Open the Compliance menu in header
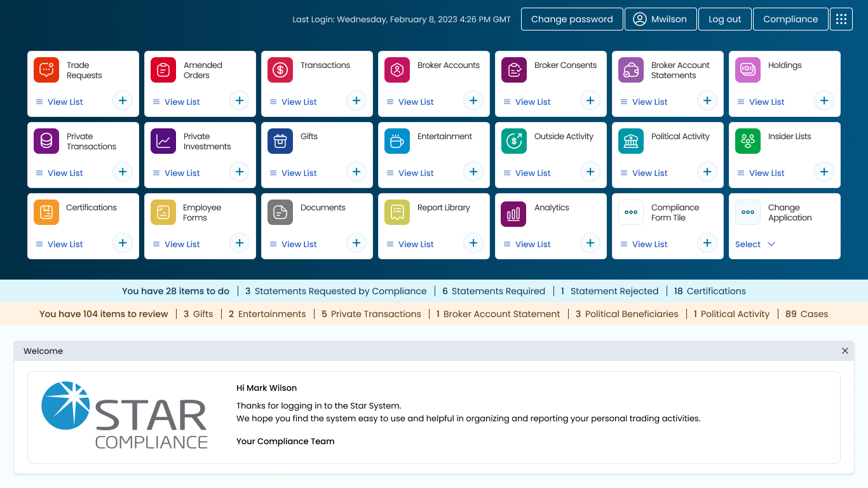868x488 pixels. (790, 19)
